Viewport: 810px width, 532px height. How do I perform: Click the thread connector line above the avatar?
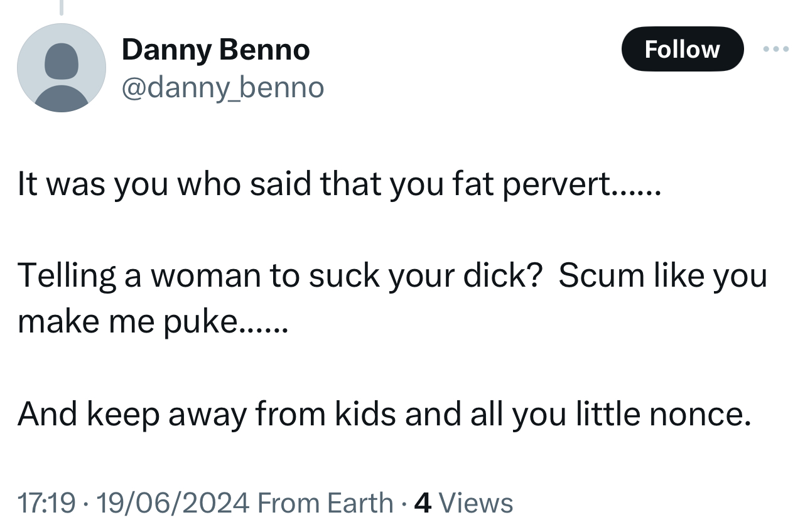click(62, 8)
